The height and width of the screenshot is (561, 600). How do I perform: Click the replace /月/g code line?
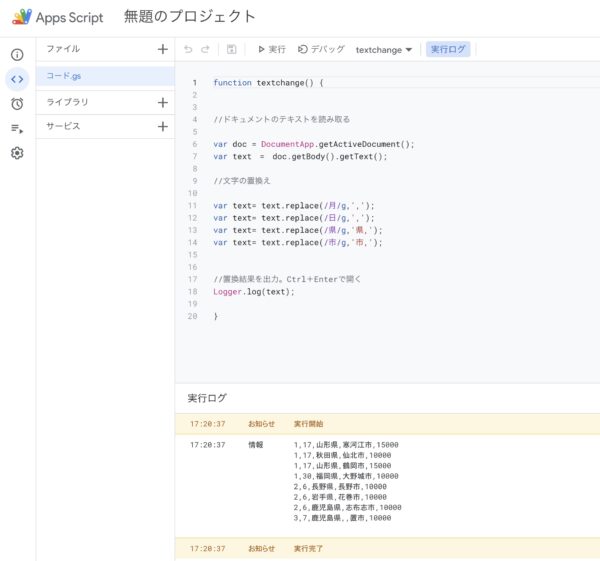[x=294, y=206]
